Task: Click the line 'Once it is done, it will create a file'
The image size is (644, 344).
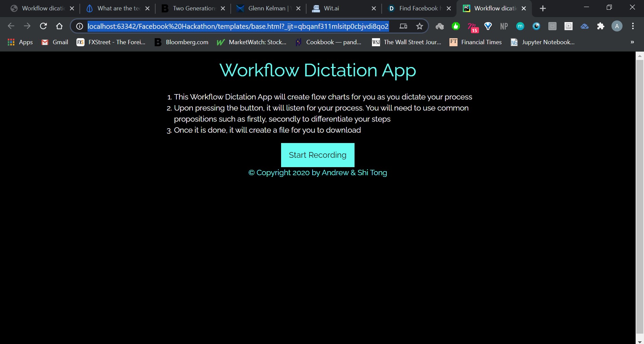Action: point(267,130)
